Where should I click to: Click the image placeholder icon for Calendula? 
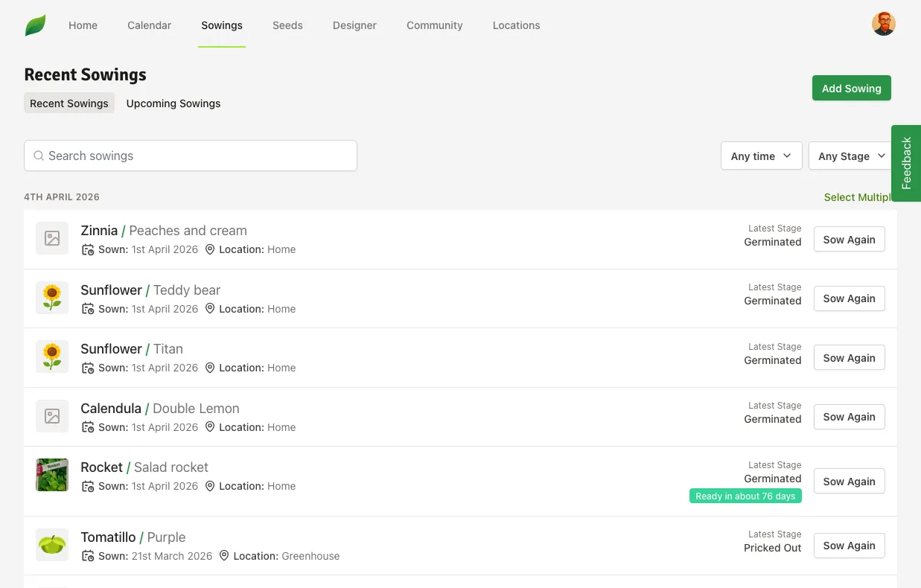(x=51, y=416)
